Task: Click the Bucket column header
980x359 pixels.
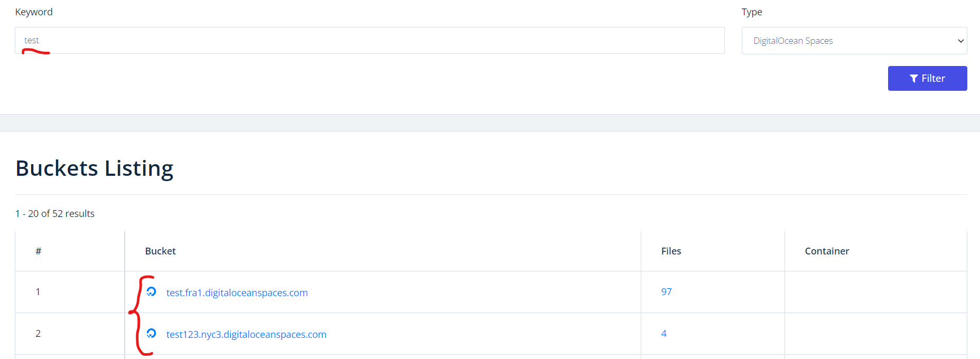Action: (x=160, y=251)
